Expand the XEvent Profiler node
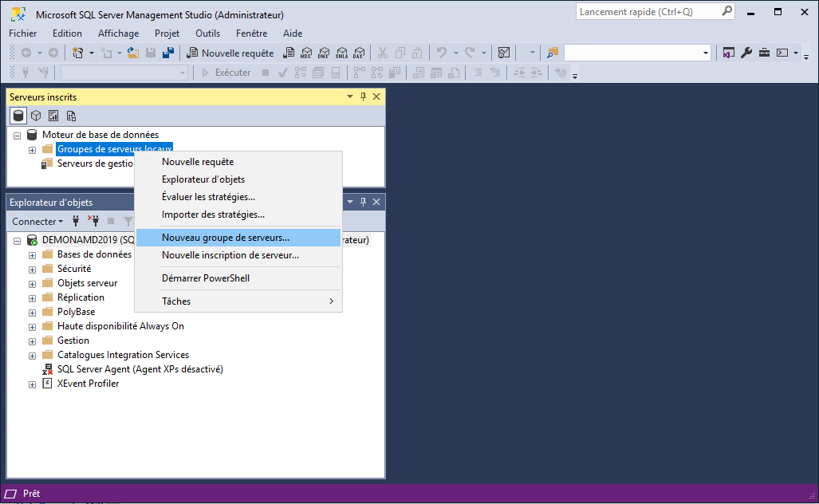The height and width of the screenshot is (504, 819). pos(33,384)
